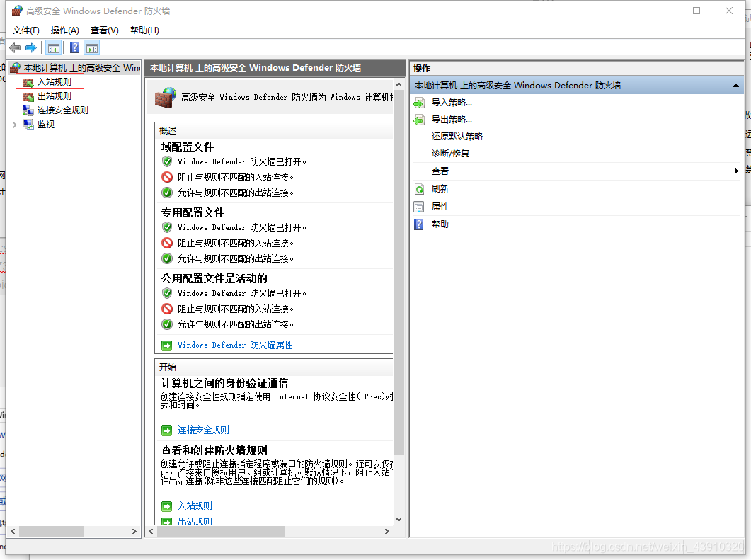Toggle the show/hide action pane toolbar icon
This screenshot has width=751, height=560.
tap(91, 48)
